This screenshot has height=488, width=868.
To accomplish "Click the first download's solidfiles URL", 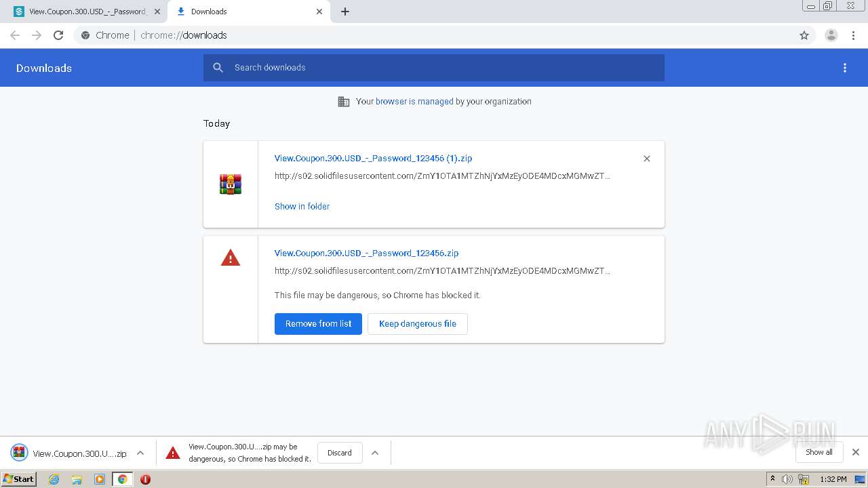I will tap(442, 176).
